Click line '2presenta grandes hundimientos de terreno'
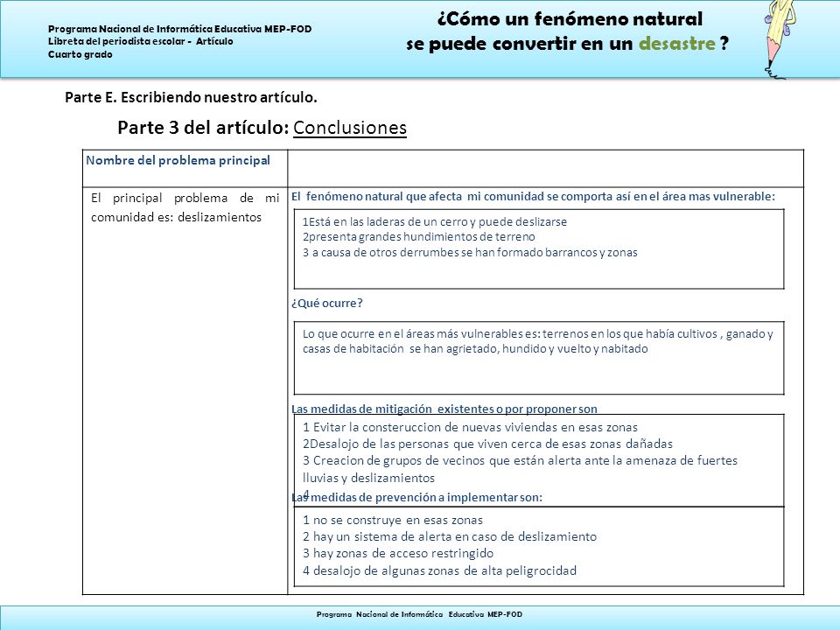The width and height of the screenshot is (840, 630). 418,237
